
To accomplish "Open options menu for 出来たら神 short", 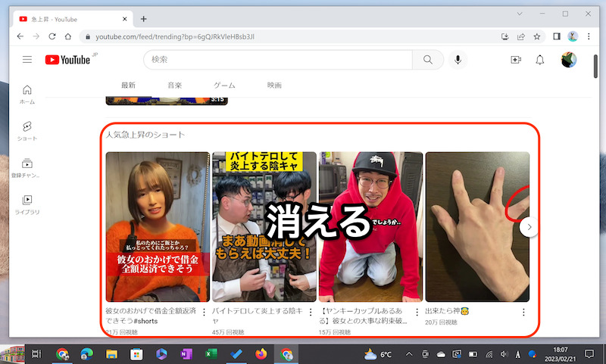I will coord(523,312).
